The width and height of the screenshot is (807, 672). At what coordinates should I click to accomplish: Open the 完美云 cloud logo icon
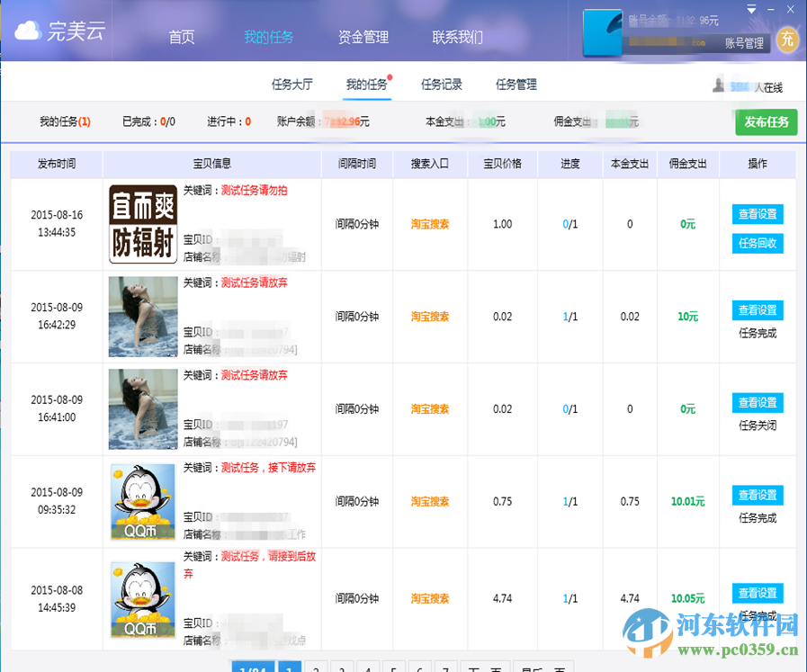coord(27,30)
